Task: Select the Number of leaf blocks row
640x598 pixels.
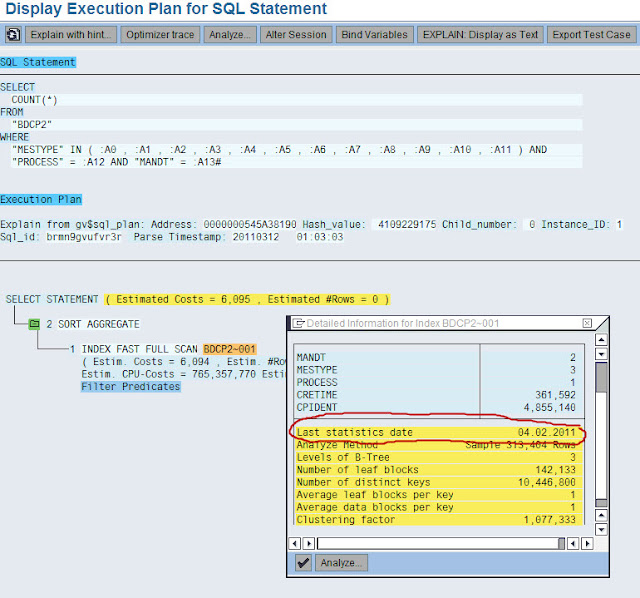Action: pos(438,470)
